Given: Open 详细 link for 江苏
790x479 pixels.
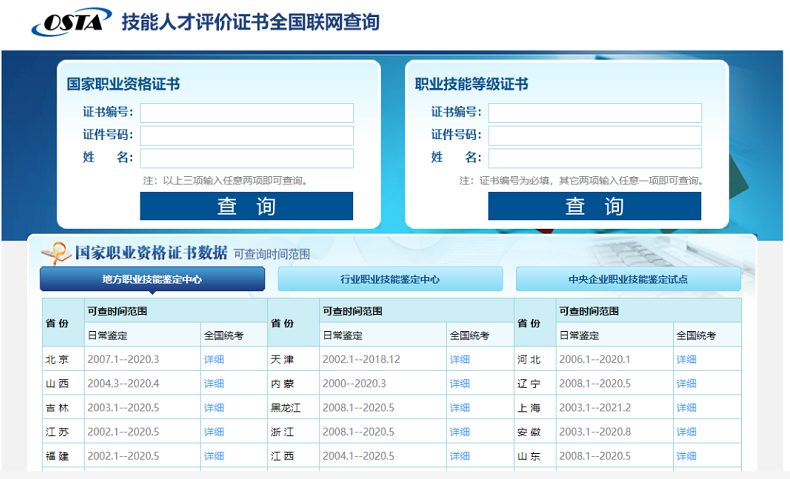Looking at the screenshot, I should pos(214,432).
